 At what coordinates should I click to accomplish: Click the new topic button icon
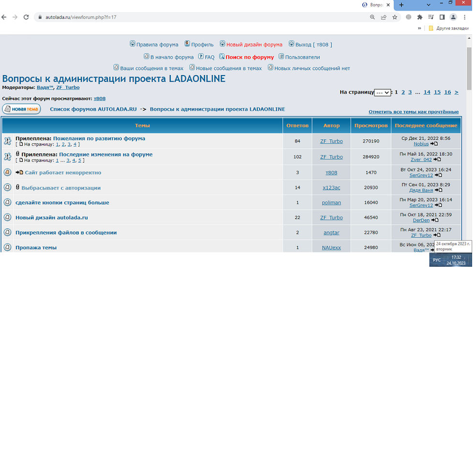[x=21, y=109]
